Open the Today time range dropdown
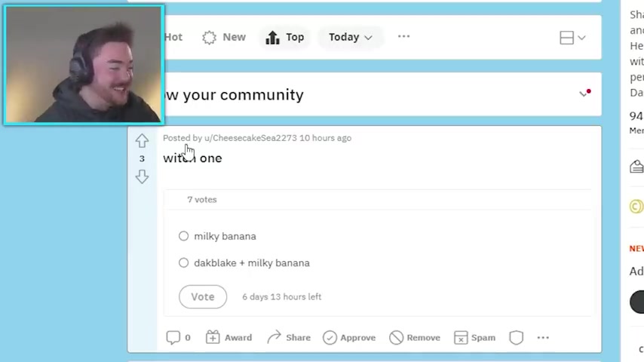This screenshot has width=644, height=362. tap(351, 37)
